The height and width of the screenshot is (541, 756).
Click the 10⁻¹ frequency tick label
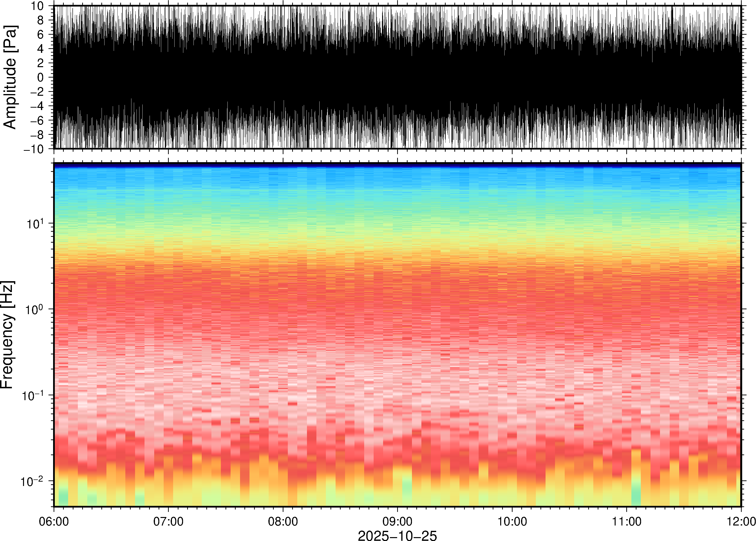(33, 395)
